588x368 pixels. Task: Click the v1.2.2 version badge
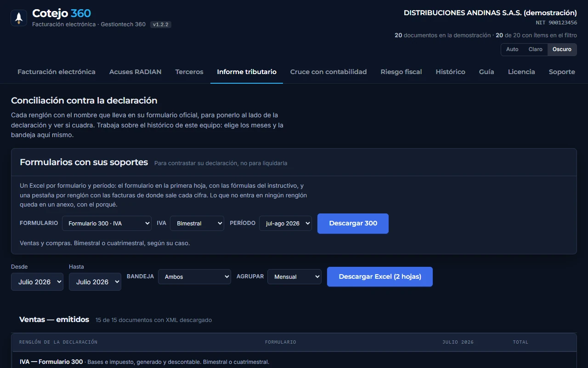tap(161, 24)
